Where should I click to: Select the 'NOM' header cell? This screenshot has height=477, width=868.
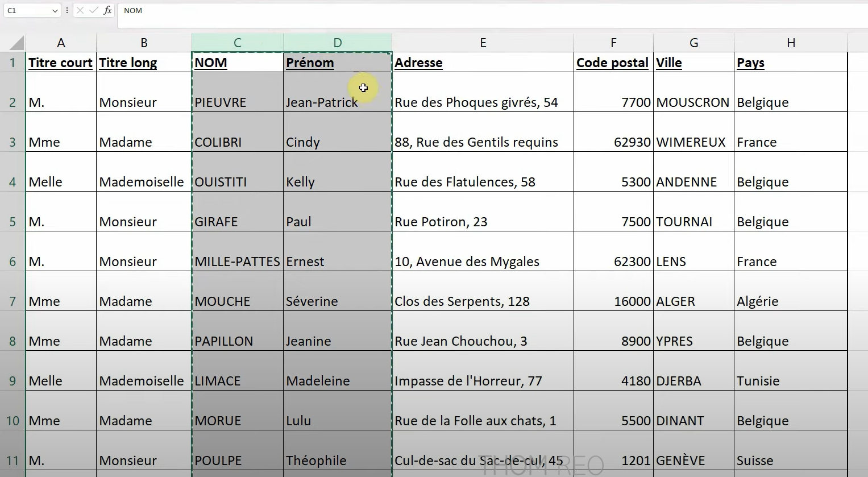pos(238,63)
